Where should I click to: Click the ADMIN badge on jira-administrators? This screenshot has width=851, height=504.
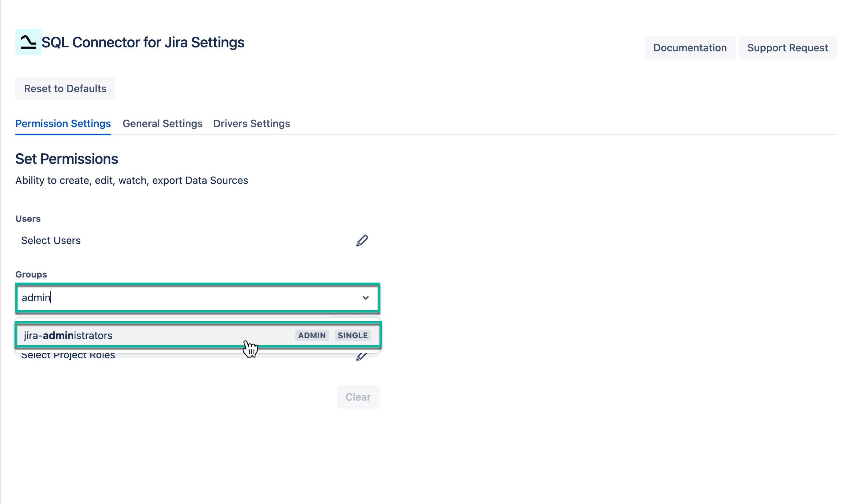(311, 335)
